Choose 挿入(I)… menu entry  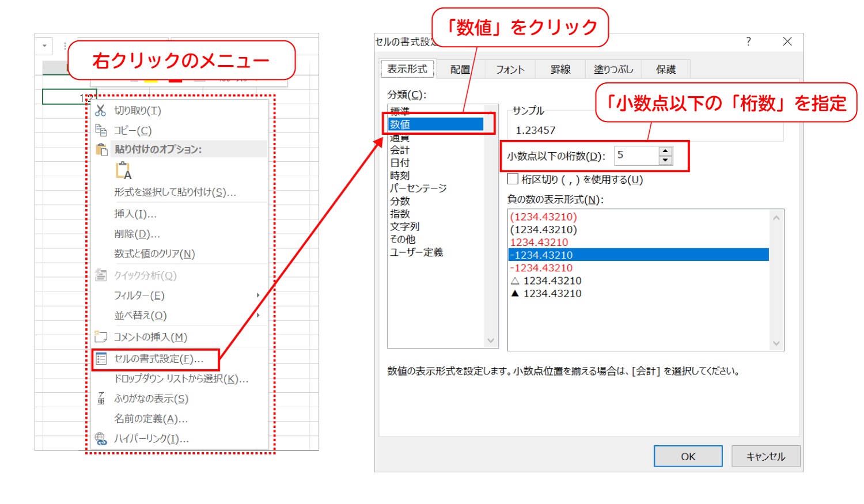135,214
